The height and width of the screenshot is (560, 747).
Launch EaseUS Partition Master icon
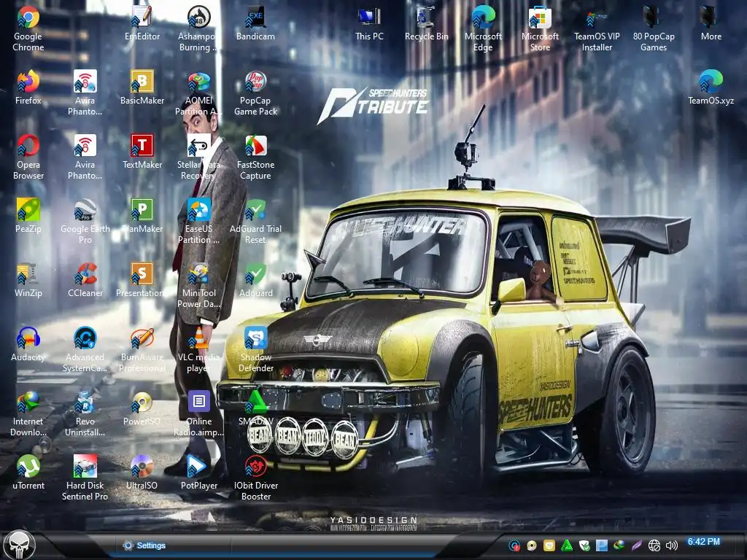point(198,221)
